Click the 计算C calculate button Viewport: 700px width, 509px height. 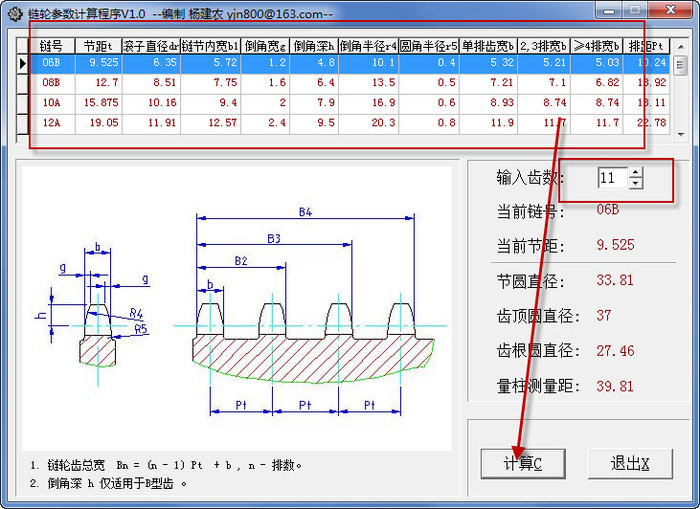(523, 463)
